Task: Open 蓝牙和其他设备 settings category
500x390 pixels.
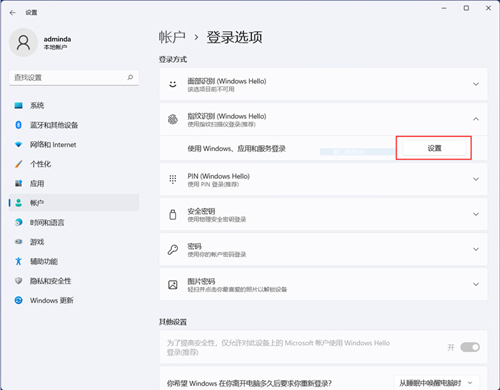Action: 74,125
